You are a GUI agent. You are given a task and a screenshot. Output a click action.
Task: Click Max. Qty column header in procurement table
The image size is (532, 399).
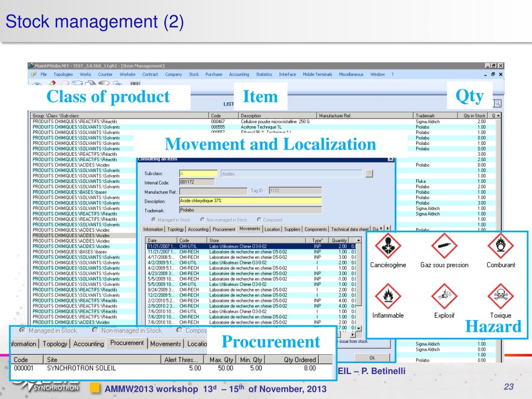221,360
